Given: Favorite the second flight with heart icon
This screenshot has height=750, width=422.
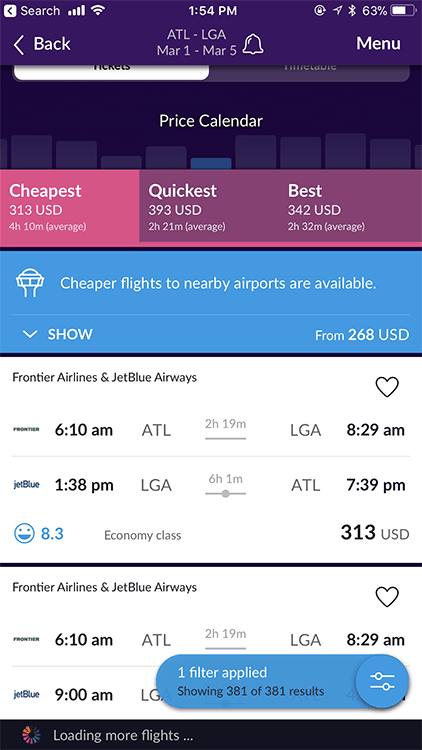Looking at the screenshot, I should pyautogui.click(x=387, y=596).
